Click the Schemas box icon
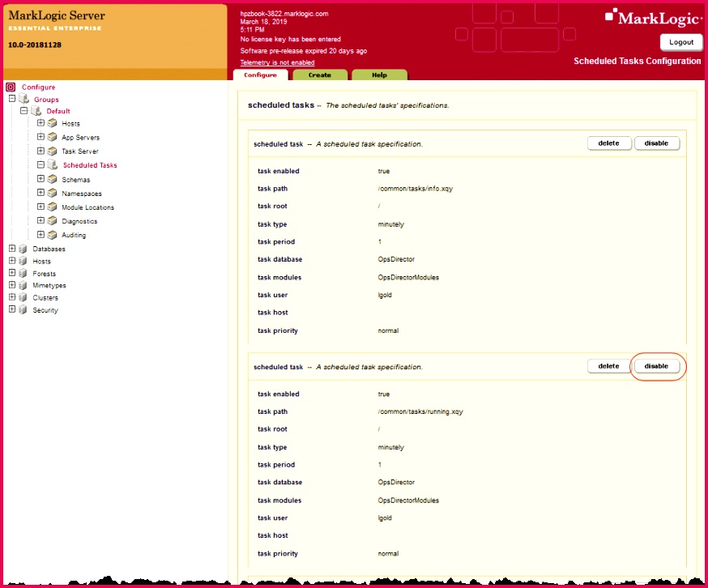The width and height of the screenshot is (708, 588). [53, 179]
